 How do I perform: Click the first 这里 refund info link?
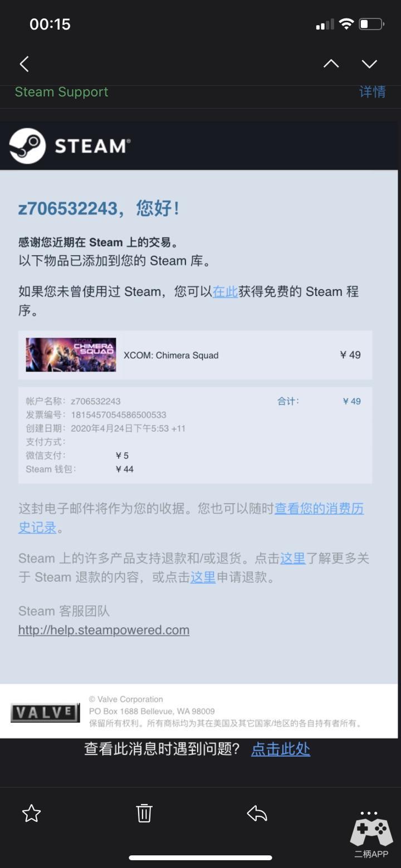coord(292,558)
